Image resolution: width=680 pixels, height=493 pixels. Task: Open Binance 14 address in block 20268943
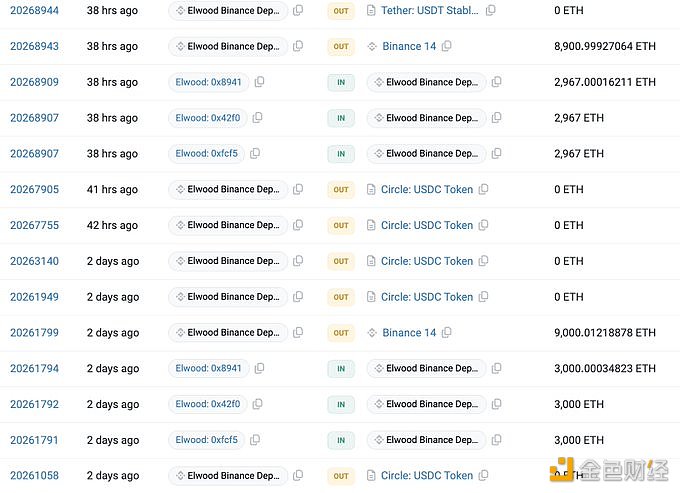click(x=409, y=46)
